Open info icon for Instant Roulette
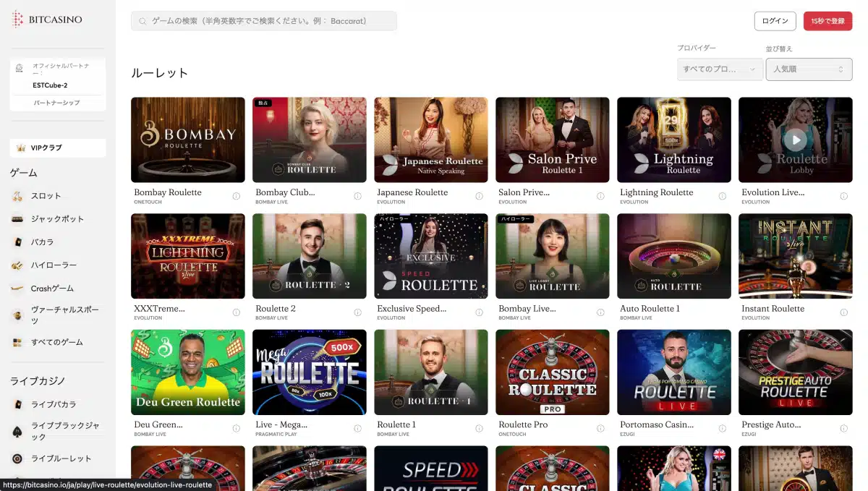868x491 pixels. click(843, 312)
